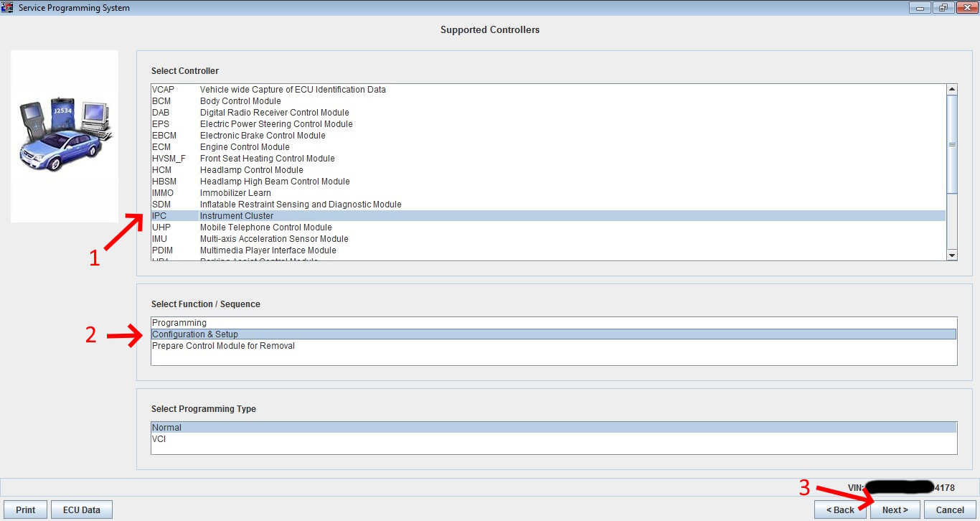The width and height of the screenshot is (980, 521).
Task: Click controller list scrollbar up arrow
Action: [x=952, y=90]
